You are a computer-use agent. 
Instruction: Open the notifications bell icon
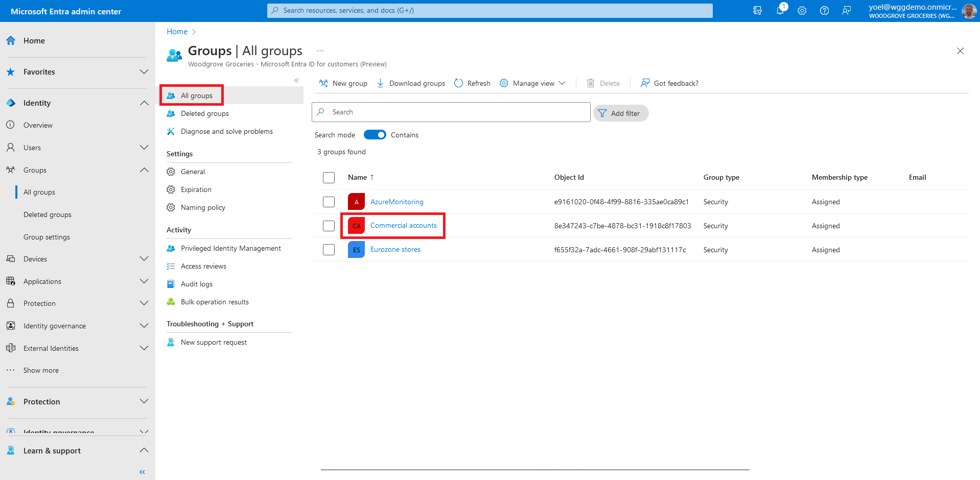click(x=780, y=11)
